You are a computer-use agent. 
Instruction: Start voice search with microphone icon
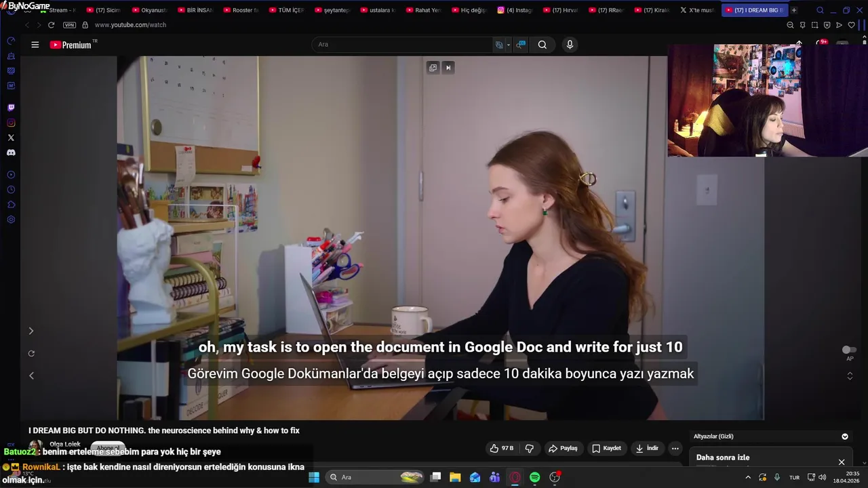[570, 45]
